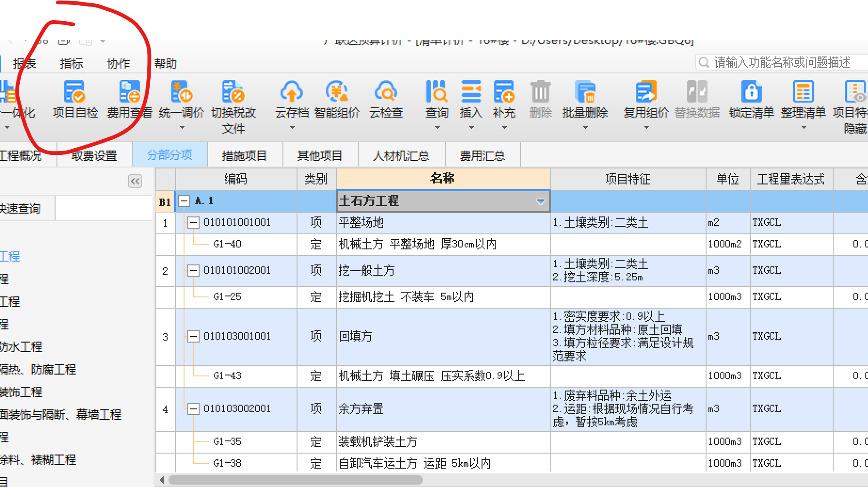The image size is (868, 487).
Task: Open the 复用组价 dropdown arrow
Action: (x=646, y=128)
